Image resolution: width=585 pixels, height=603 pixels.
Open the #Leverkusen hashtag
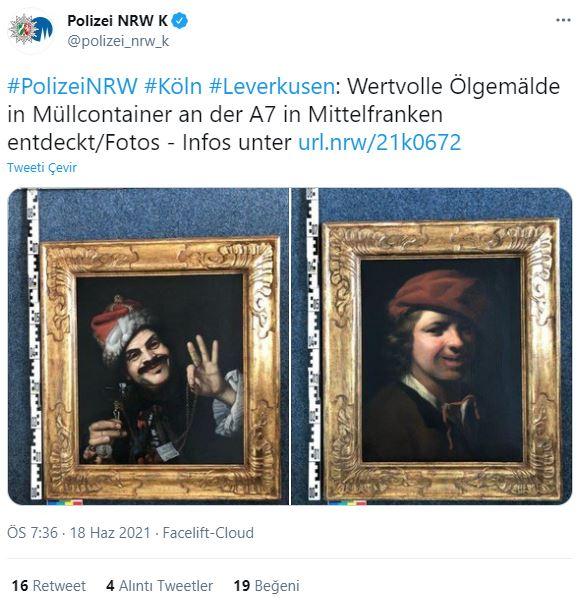click(x=272, y=86)
